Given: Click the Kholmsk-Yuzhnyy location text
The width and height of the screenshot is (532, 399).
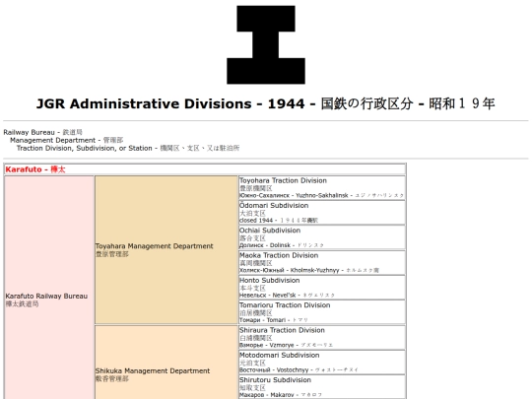Looking at the screenshot, I should (309, 270).
